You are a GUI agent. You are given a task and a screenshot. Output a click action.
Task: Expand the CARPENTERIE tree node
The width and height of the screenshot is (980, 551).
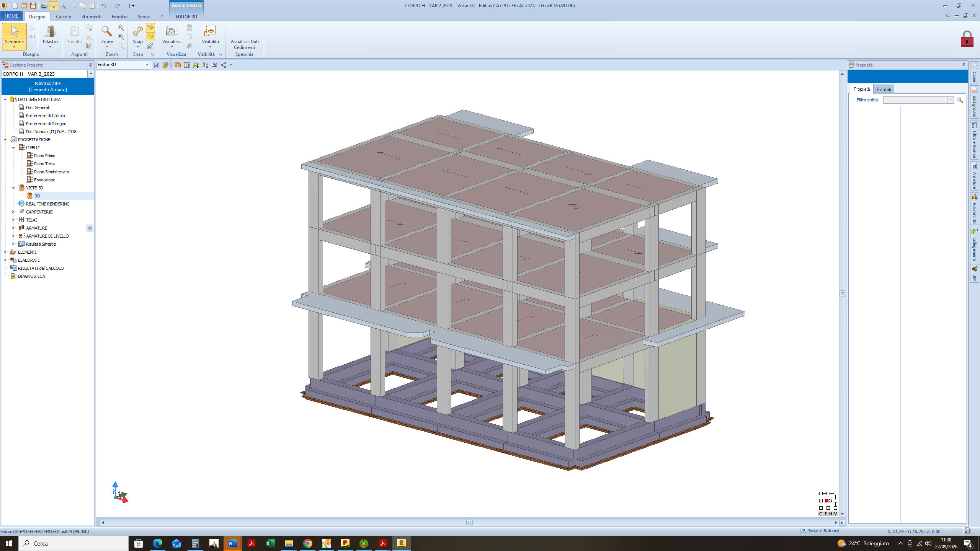click(x=13, y=212)
